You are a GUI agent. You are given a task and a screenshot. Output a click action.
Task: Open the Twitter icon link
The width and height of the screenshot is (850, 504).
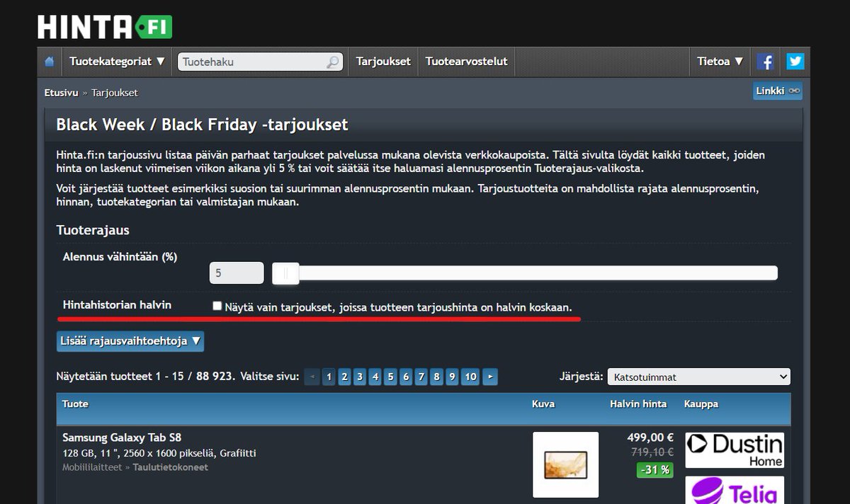795,62
